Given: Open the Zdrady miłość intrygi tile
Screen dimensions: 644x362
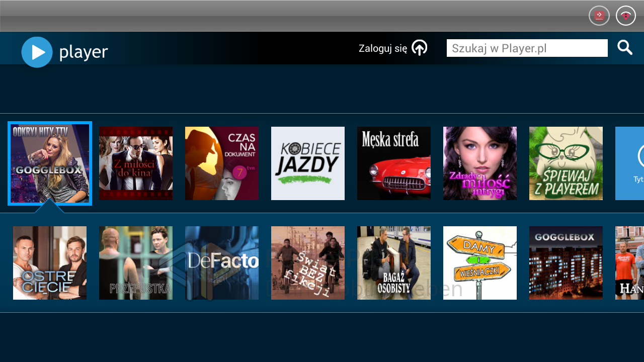Looking at the screenshot, I should click(480, 163).
